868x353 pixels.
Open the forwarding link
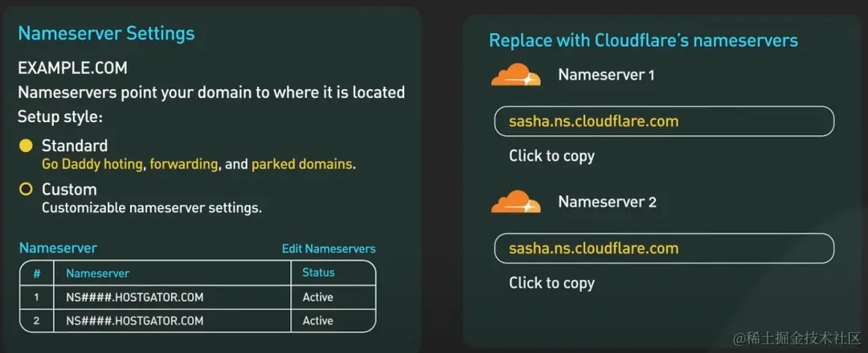[x=184, y=165]
